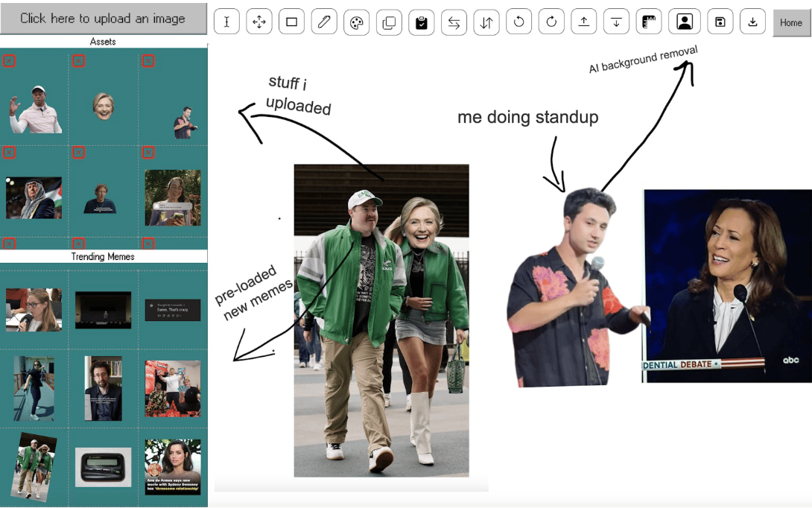The image size is (812, 508).
Task: Click the 'me doing standup' canvas text
Action: (x=527, y=117)
